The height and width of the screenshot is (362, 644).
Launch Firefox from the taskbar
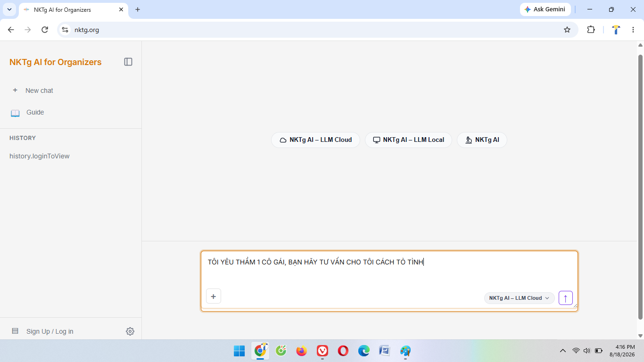(302, 351)
